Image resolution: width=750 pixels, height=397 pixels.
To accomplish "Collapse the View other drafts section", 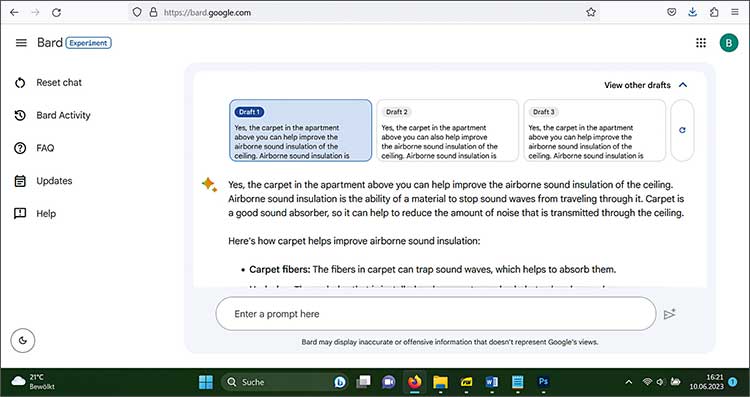I will pyautogui.click(x=645, y=85).
